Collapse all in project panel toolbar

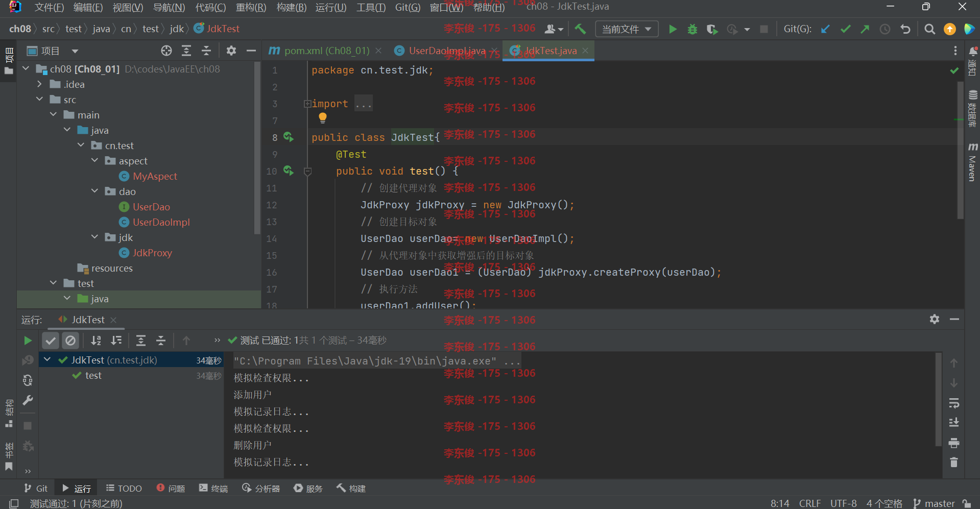tap(206, 51)
